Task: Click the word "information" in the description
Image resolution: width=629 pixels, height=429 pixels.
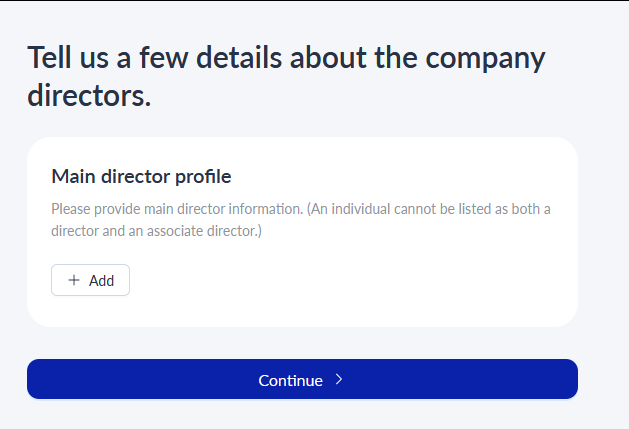Action: click(x=266, y=209)
